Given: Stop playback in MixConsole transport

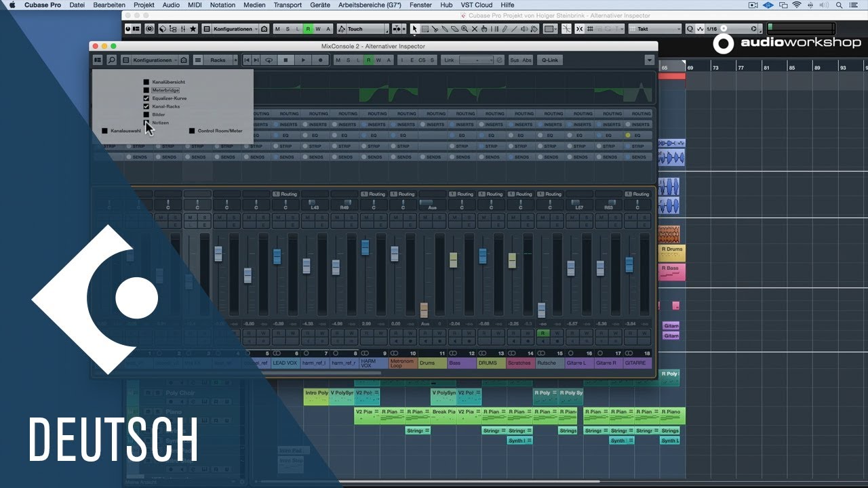Looking at the screenshot, I should [x=286, y=60].
